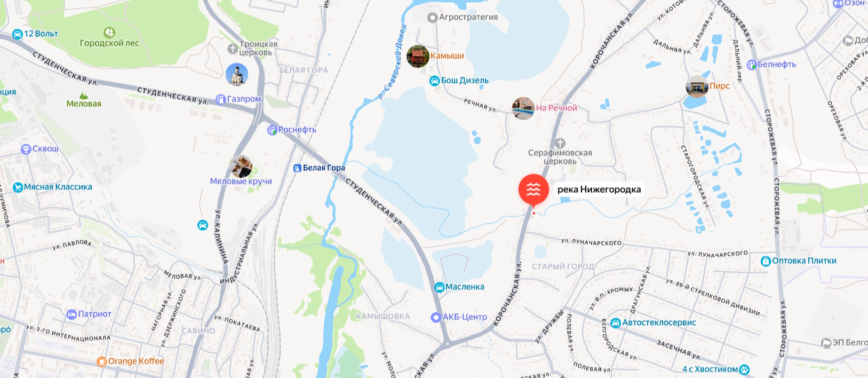Click the Белнефть fuel station icon

click(x=752, y=65)
